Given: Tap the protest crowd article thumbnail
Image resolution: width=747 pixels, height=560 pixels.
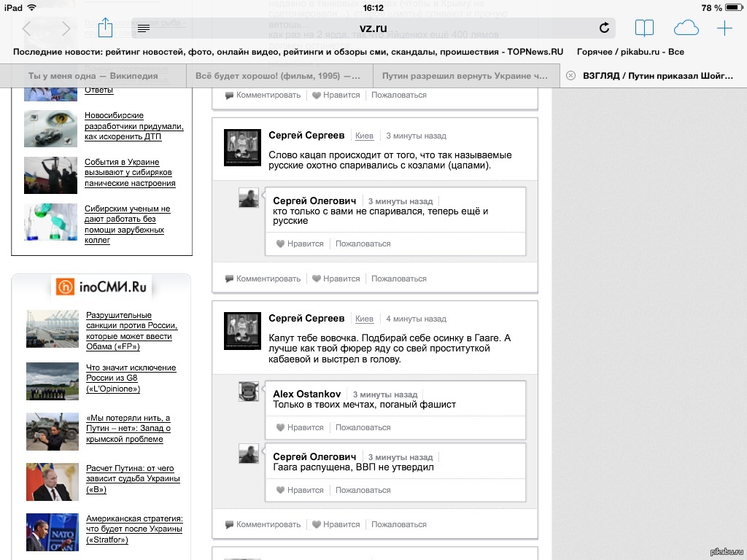Looking at the screenshot, I should tap(50, 176).
